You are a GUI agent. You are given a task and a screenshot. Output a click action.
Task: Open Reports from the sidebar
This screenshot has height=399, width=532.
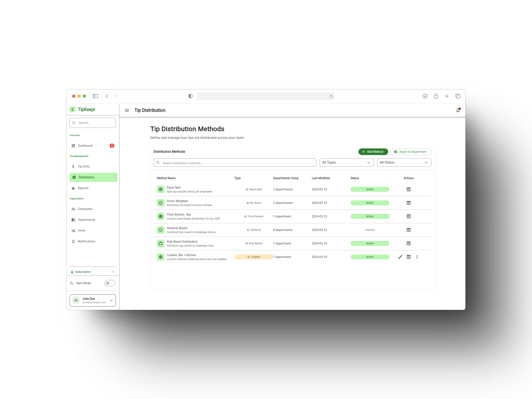pyautogui.click(x=83, y=188)
